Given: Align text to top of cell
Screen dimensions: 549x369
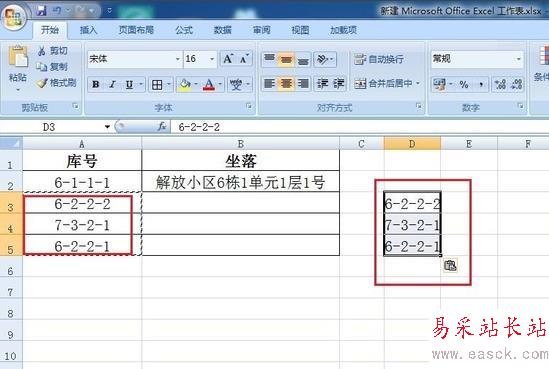Looking at the screenshot, I should click(269, 59).
